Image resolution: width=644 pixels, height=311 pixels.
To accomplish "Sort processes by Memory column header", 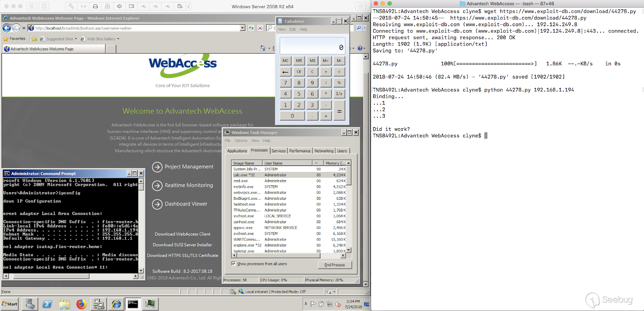I will pyautogui.click(x=335, y=163).
